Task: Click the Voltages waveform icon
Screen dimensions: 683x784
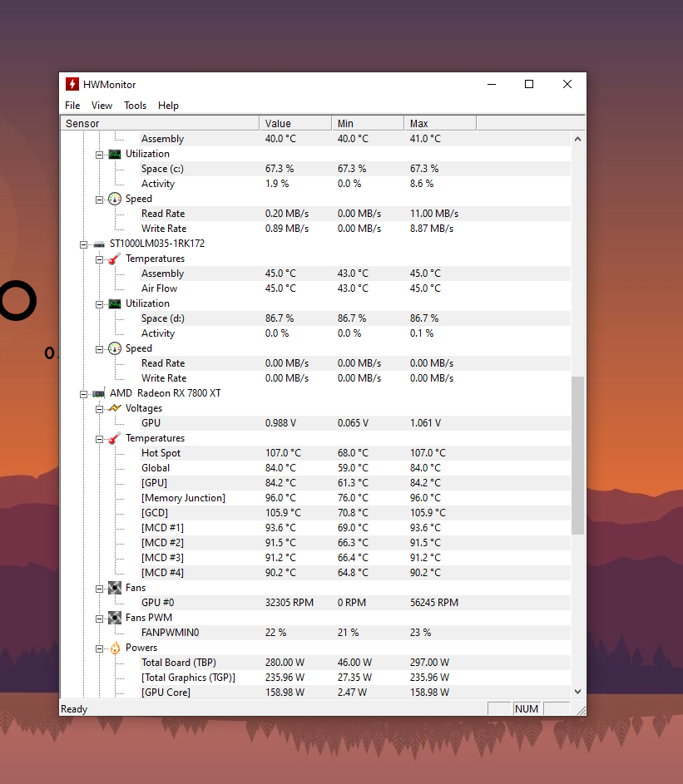Action: pos(115,408)
